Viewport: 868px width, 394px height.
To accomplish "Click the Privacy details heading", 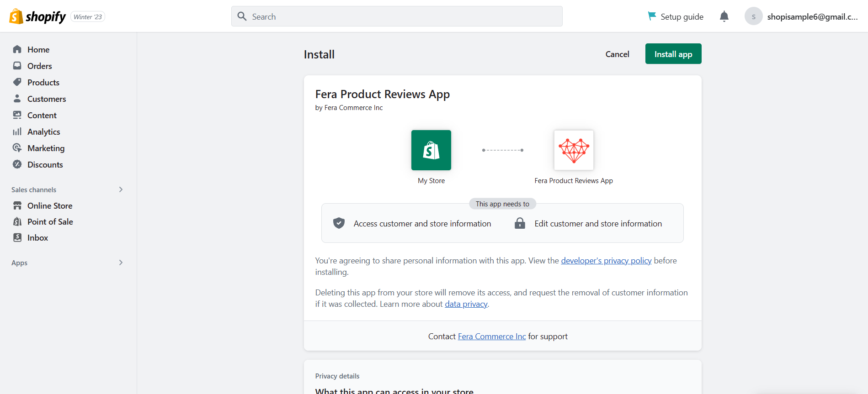I will [337, 376].
